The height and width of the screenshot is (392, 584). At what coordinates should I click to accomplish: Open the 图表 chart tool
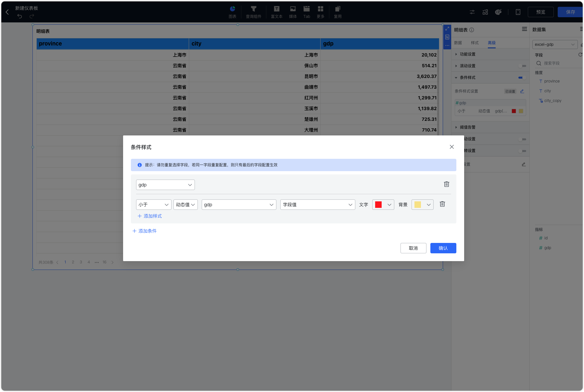[233, 12]
